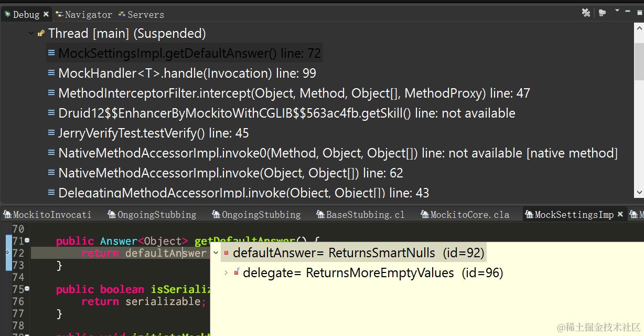Click class file icon on BaseStubbing.cl tab
Screen dimensions: 644x336
320,215
